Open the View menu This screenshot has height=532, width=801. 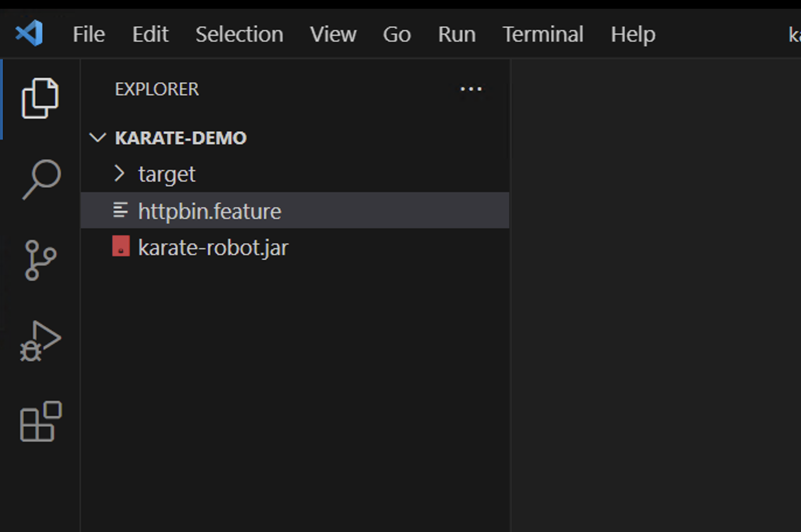click(x=333, y=34)
